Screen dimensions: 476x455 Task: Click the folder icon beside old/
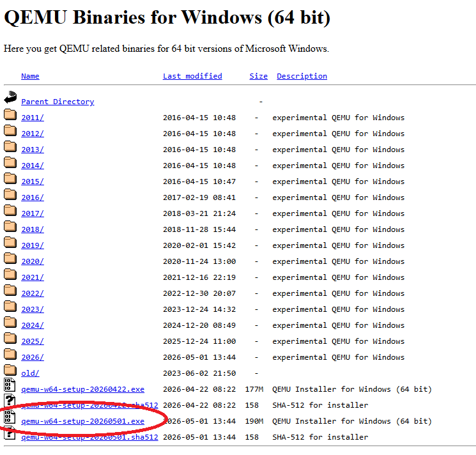10,370
